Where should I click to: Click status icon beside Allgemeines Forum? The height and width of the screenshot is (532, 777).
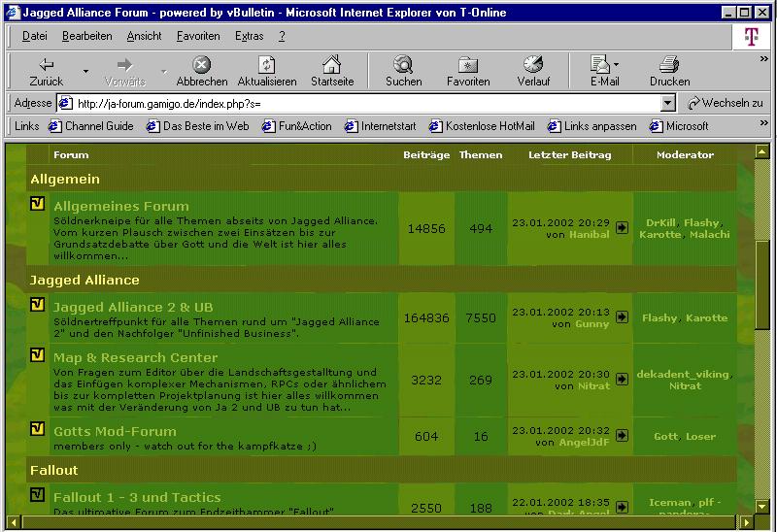click(38, 204)
